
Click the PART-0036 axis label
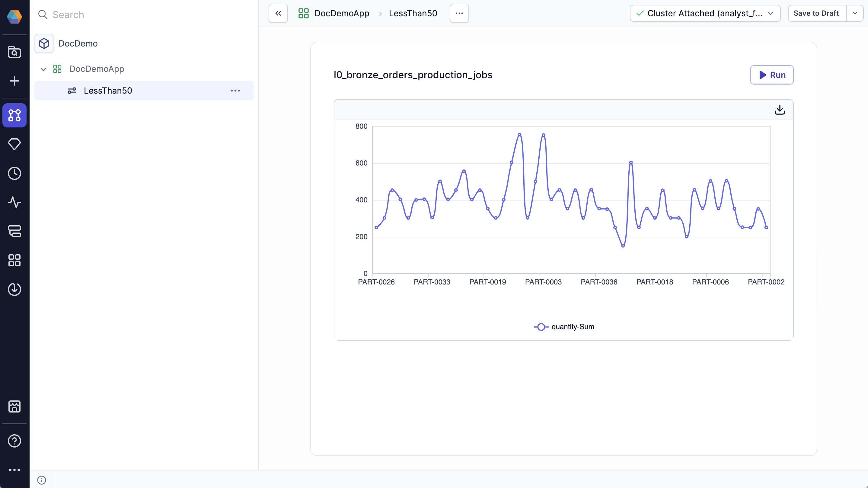599,282
